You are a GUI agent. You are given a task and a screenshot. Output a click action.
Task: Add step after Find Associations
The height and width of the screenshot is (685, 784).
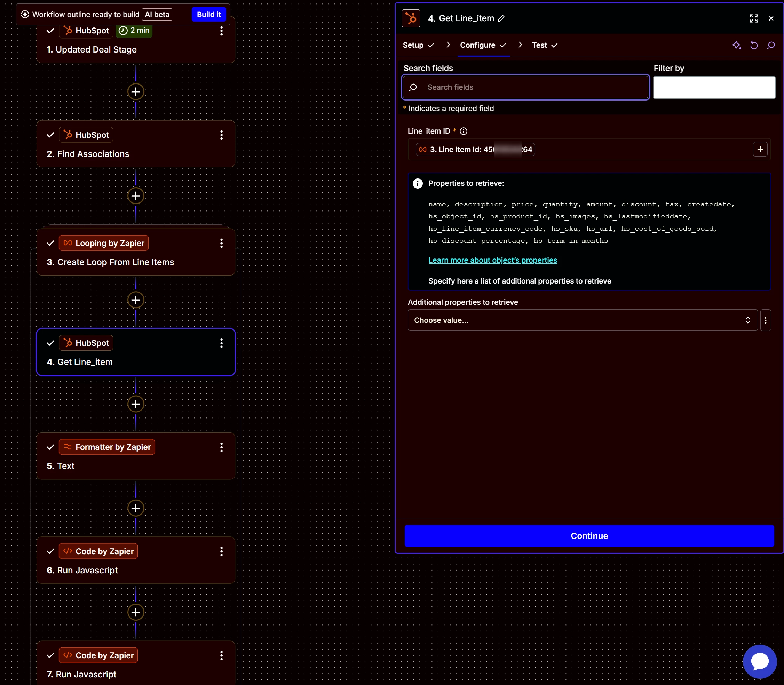click(x=136, y=196)
